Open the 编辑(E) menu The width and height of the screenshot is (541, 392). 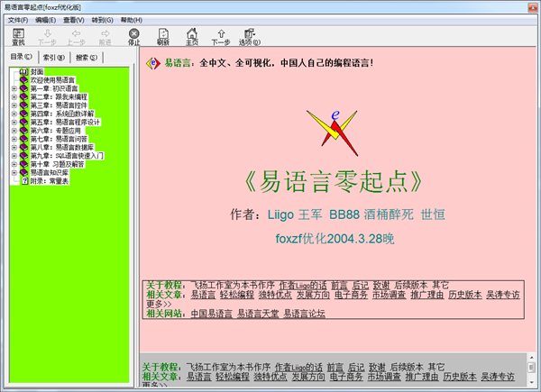(46, 20)
